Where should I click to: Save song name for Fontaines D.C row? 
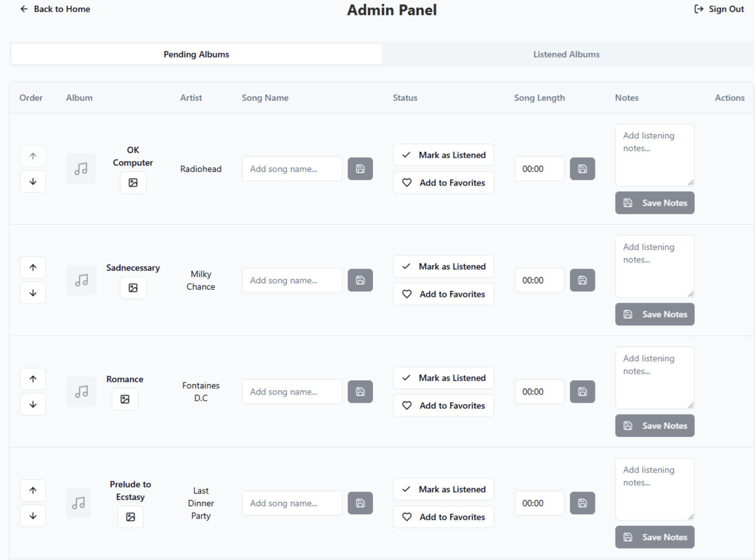360,392
